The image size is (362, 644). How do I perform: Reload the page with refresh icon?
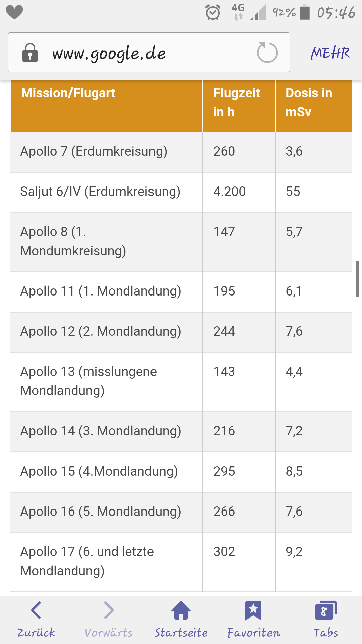tap(267, 53)
